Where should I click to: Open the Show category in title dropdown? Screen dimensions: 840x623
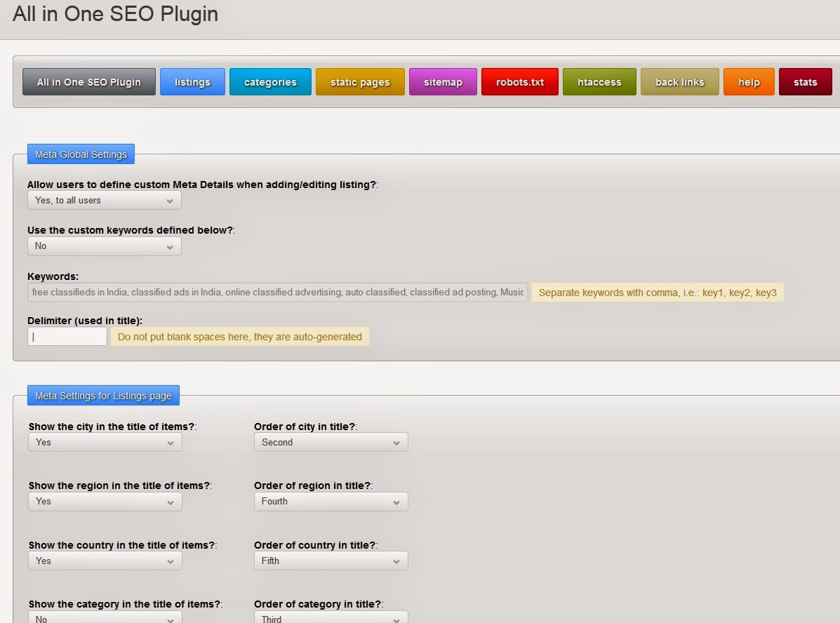click(105, 617)
